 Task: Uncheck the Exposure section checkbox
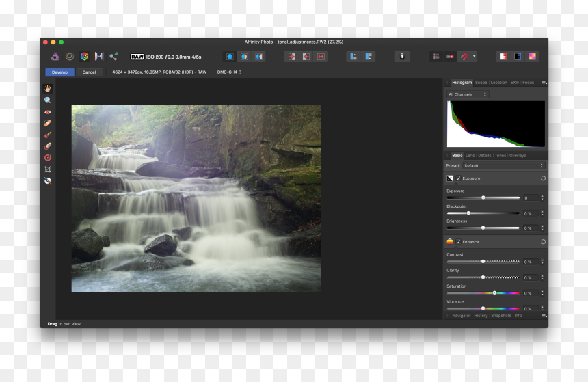[458, 178]
